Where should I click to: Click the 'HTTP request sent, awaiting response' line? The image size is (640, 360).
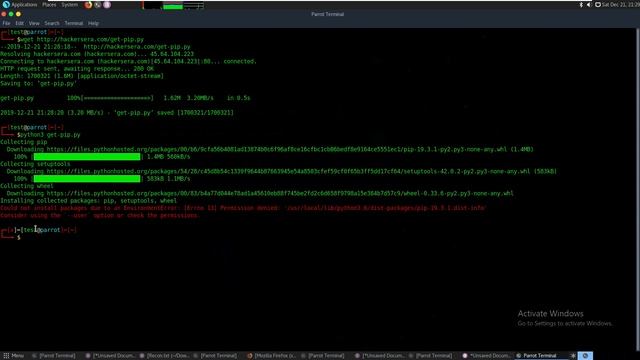tap(77, 69)
